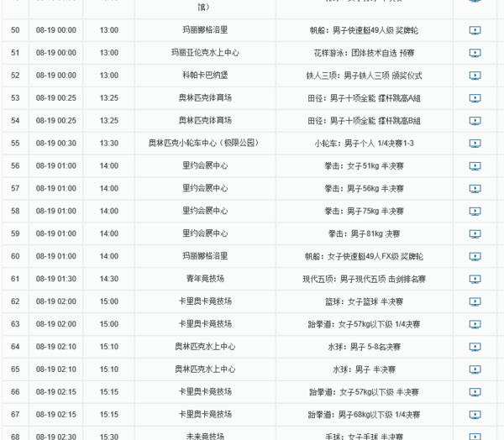Open the video icon for row 50
Viewport: 504px width, 440px height.
(475, 30)
